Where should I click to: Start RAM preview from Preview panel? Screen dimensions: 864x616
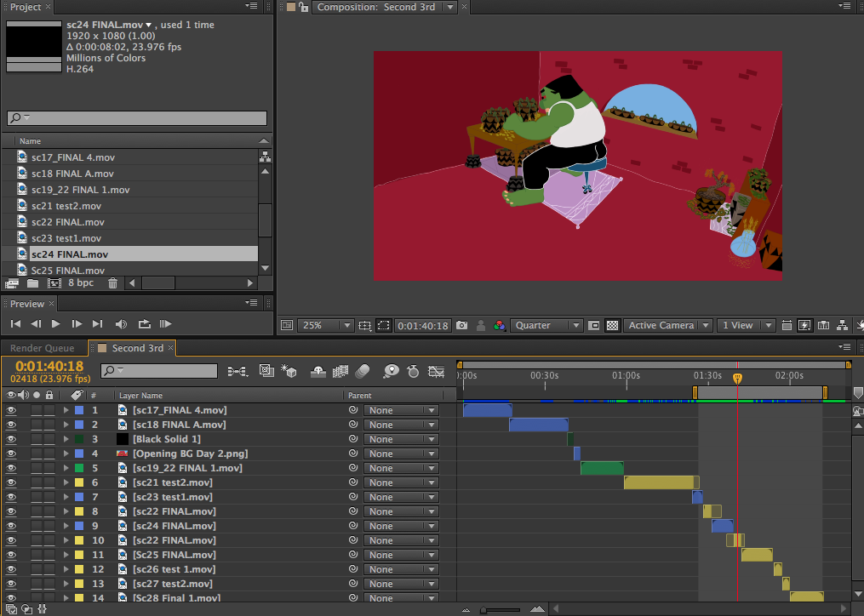[x=165, y=324]
